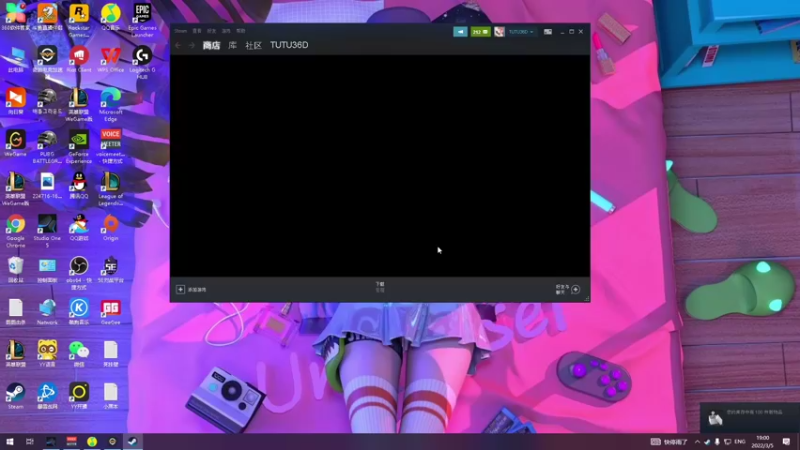Open Voicemeeter shortcut desktop icon
The width and height of the screenshot is (800, 450).
(x=111, y=147)
